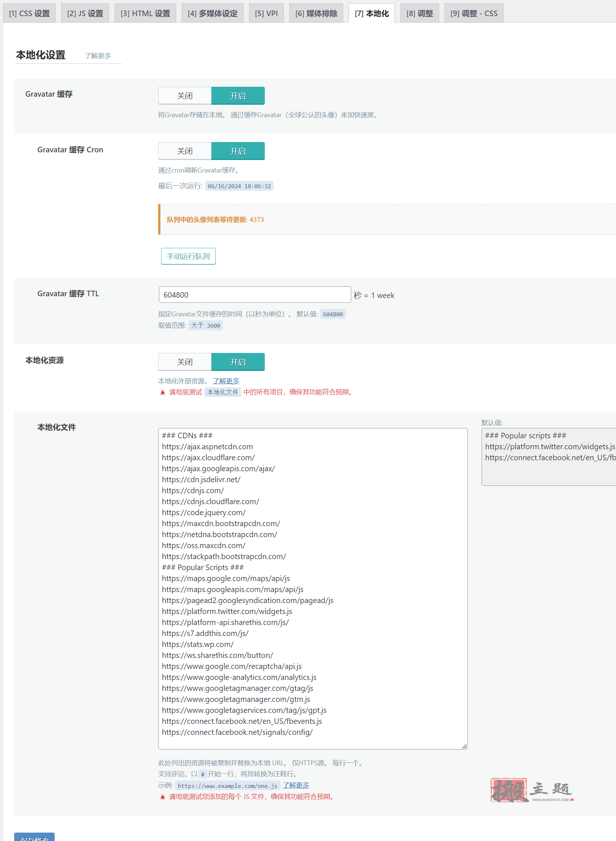Image resolution: width=616 pixels, height=841 pixels.
Task: Click the line https://ajax.aspnetcdn.com in textarea
Action: (208, 447)
